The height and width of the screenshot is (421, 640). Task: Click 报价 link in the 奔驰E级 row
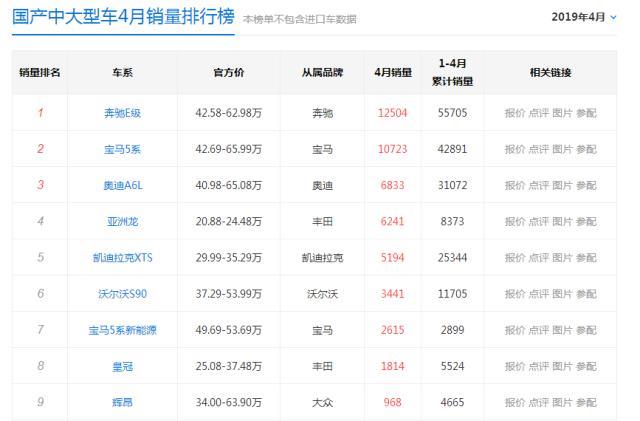tap(515, 113)
